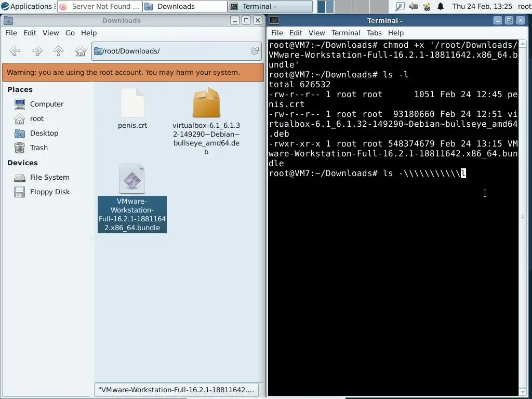The image size is (532, 399).
Task: Click the root account warning banner
Action: pos(133,73)
